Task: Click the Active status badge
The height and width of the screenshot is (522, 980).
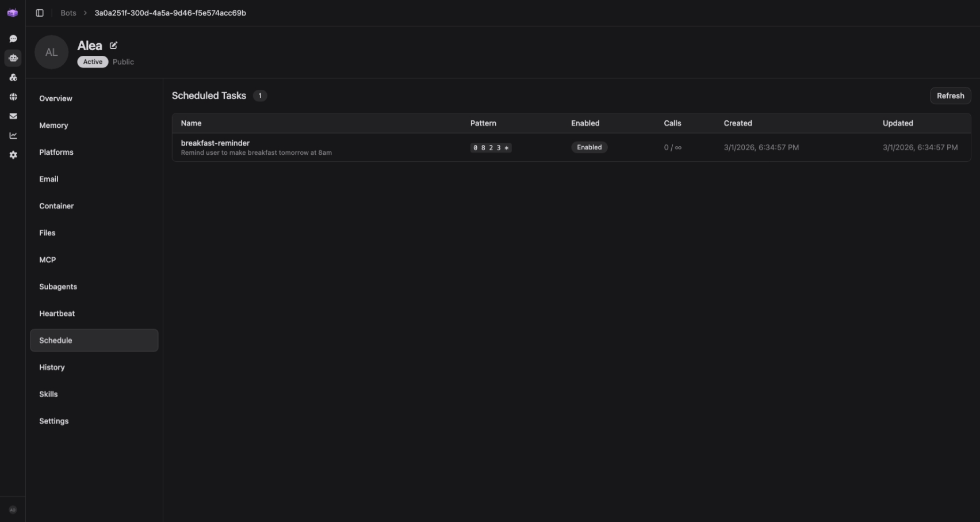Action: tap(93, 62)
